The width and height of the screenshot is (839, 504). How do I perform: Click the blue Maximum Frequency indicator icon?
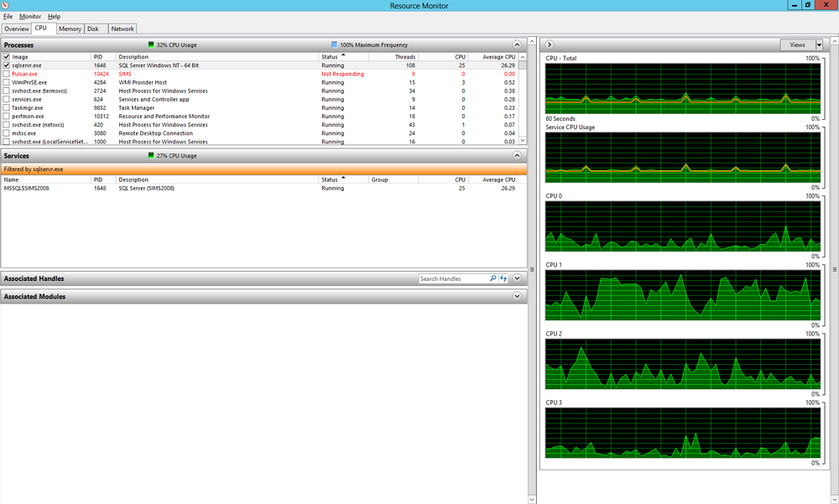click(335, 45)
